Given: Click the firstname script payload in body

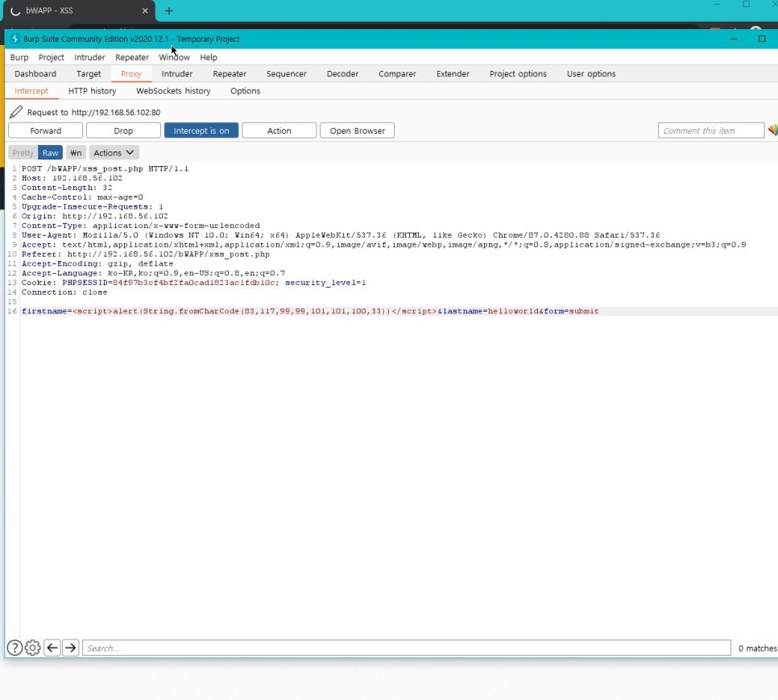Looking at the screenshot, I should coord(254,311).
